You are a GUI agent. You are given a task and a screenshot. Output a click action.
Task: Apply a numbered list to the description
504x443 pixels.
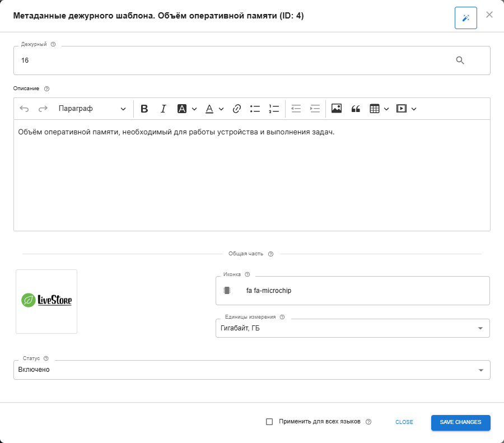point(274,109)
